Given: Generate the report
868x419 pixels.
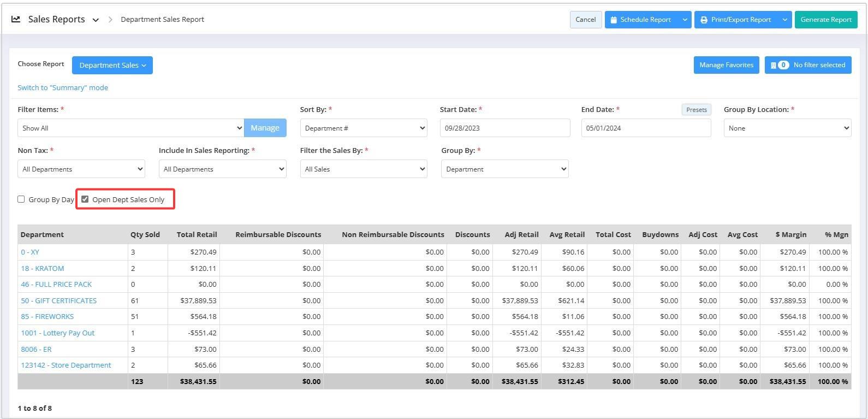Looking at the screenshot, I should click(x=826, y=20).
